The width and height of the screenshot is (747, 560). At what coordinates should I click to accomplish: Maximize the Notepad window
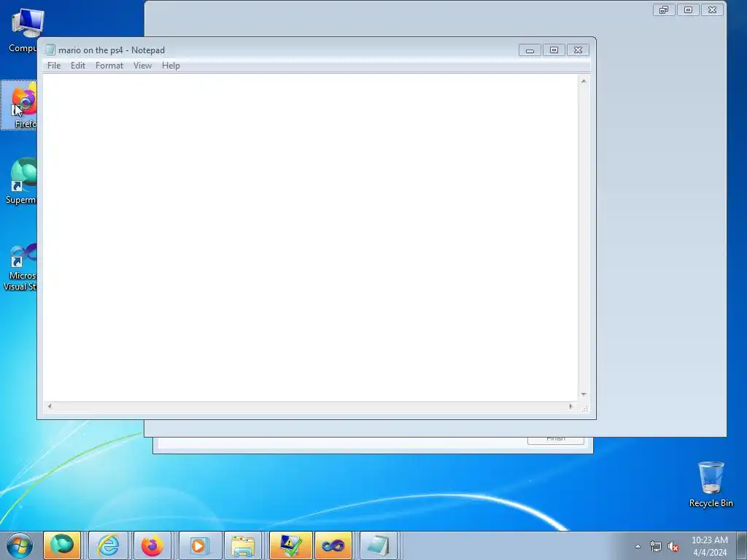pos(554,50)
